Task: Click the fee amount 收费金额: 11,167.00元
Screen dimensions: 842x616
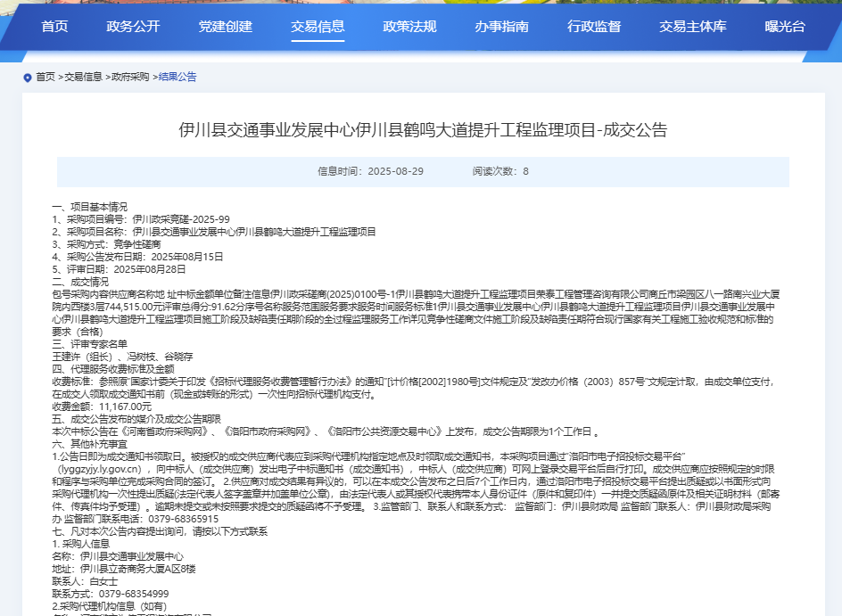Action: point(102,407)
